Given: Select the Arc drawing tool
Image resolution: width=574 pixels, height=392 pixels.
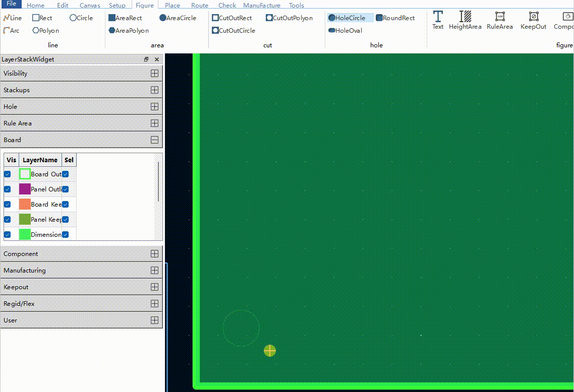Looking at the screenshot, I should [x=11, y=30].
